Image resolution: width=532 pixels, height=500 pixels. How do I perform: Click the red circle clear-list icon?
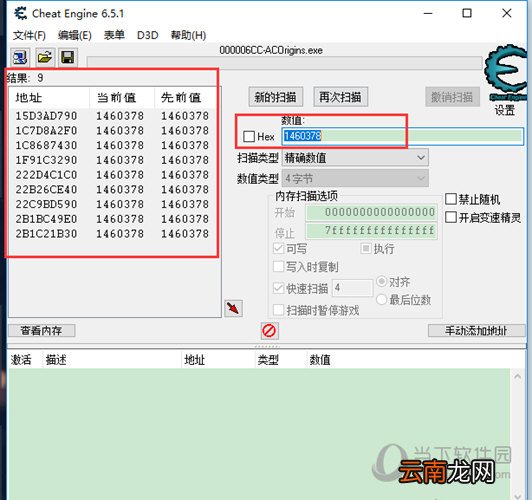click(x=269, y=330)
